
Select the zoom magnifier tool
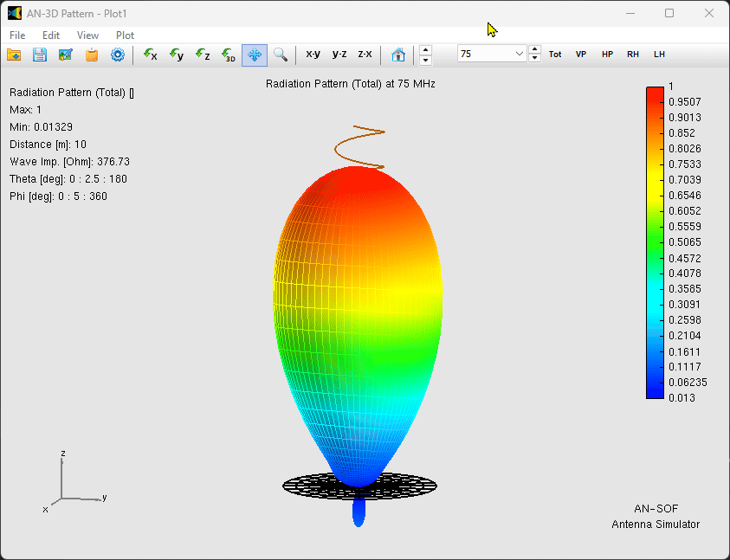(281, 55)
